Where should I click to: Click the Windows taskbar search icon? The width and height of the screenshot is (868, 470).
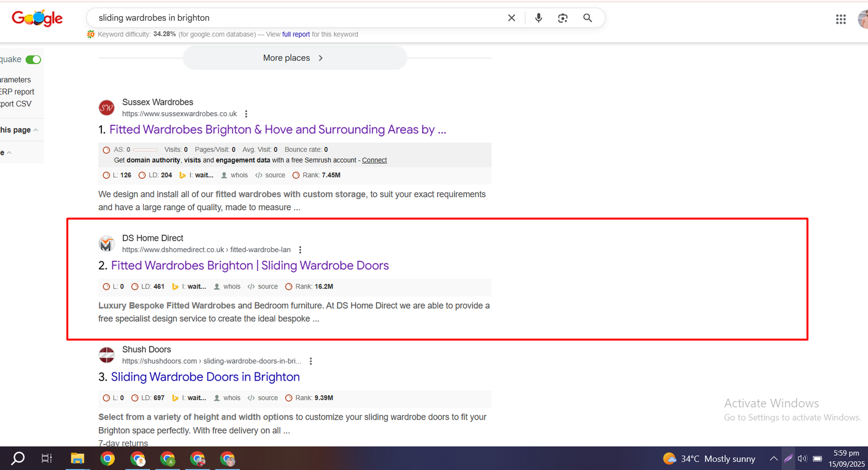[x=18, y=459]
